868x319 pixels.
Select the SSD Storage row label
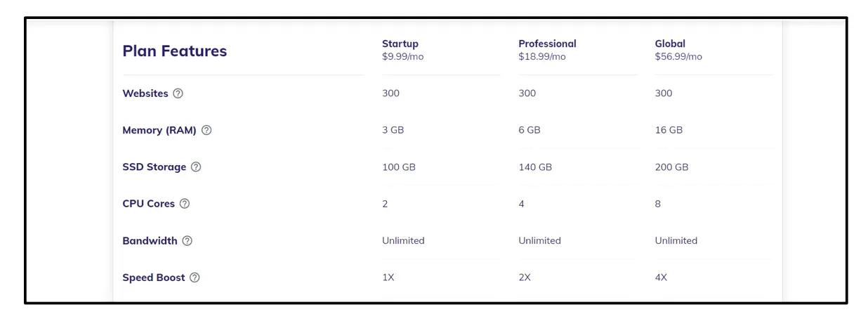[154, 167]
